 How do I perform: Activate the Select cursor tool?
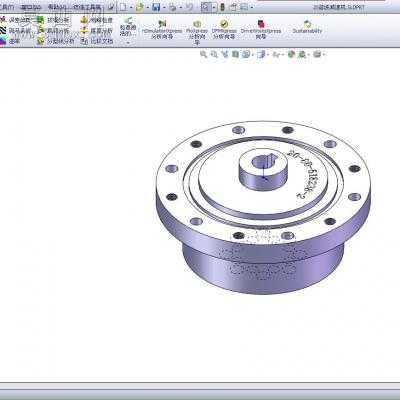coord(206,7)
